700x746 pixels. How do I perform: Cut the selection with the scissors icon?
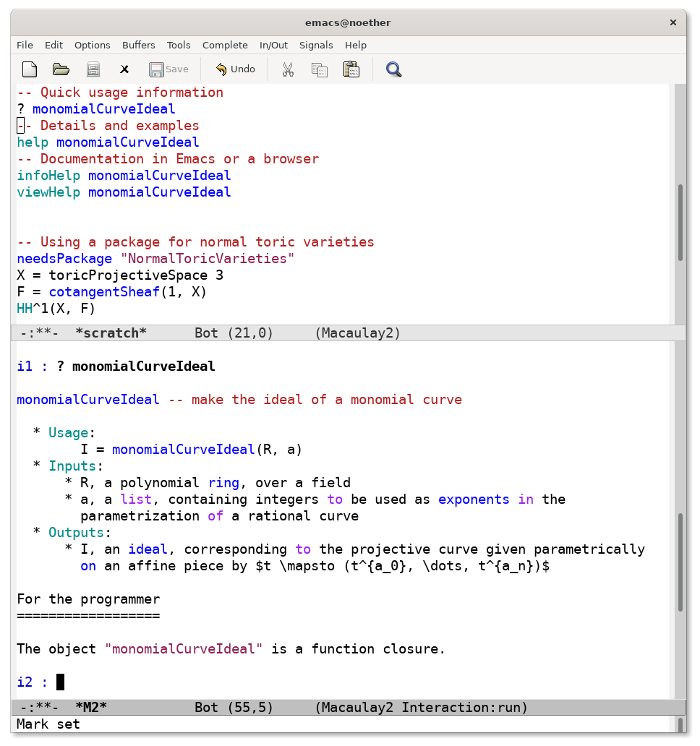tap(287, 69)
